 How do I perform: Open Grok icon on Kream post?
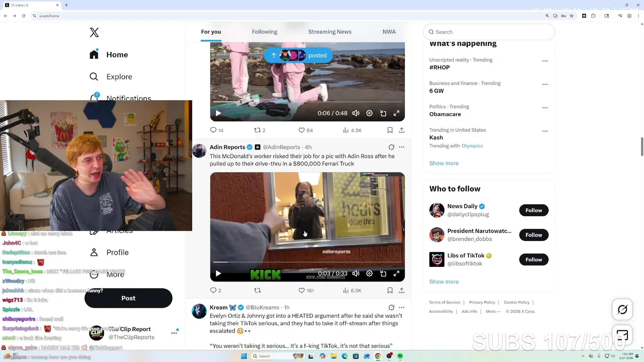click(391, 308)
